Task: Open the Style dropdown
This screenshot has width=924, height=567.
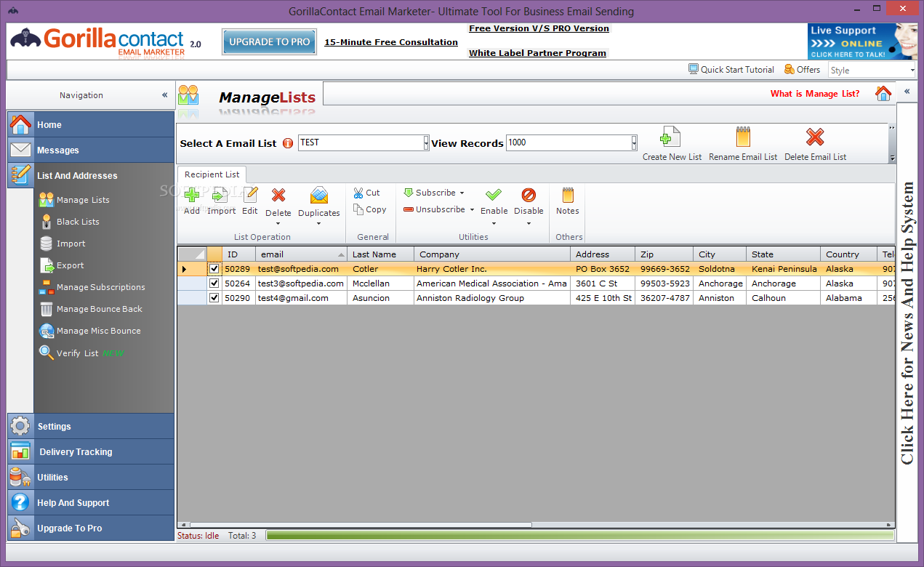Action: (912, 71)
